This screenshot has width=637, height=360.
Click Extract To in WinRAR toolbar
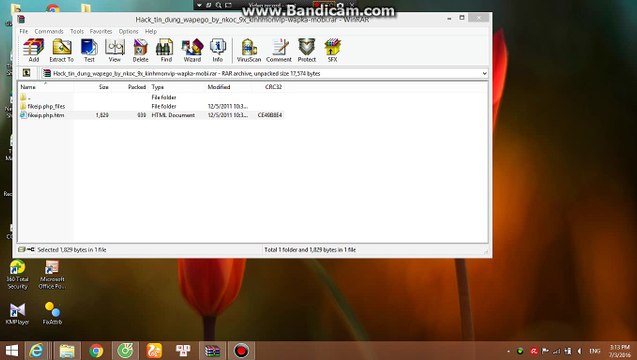(x=61, y=50)
